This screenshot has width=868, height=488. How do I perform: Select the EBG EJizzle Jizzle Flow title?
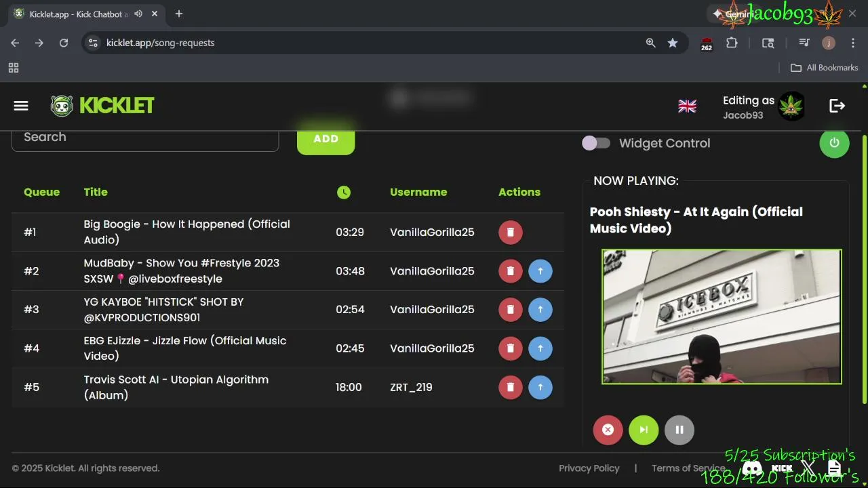(185, 348)
